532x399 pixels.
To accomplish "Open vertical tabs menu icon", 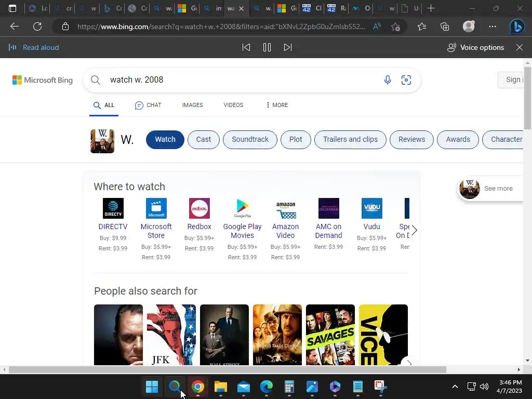I will 12,8.
